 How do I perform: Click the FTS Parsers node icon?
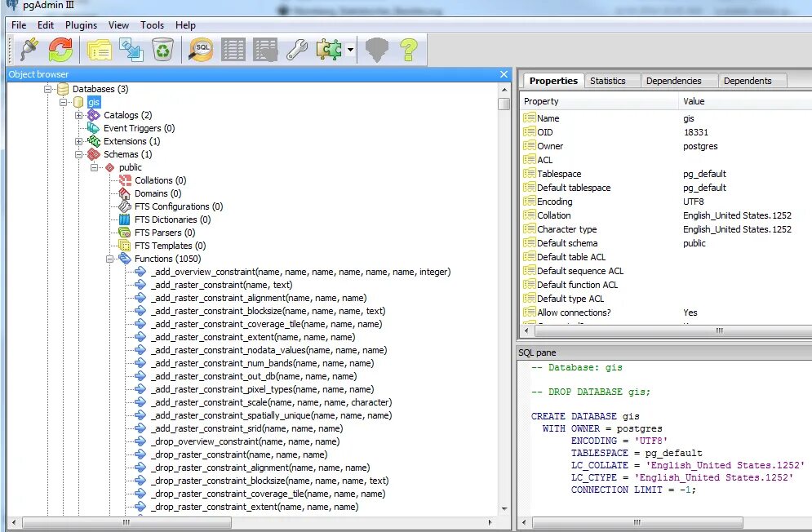(x=125, y=232)
